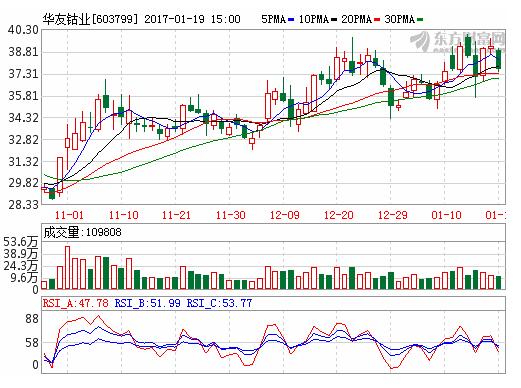Click the green 30PMA legend swatch
Screen dimensions: 521x388
click(x=420, y=20)
